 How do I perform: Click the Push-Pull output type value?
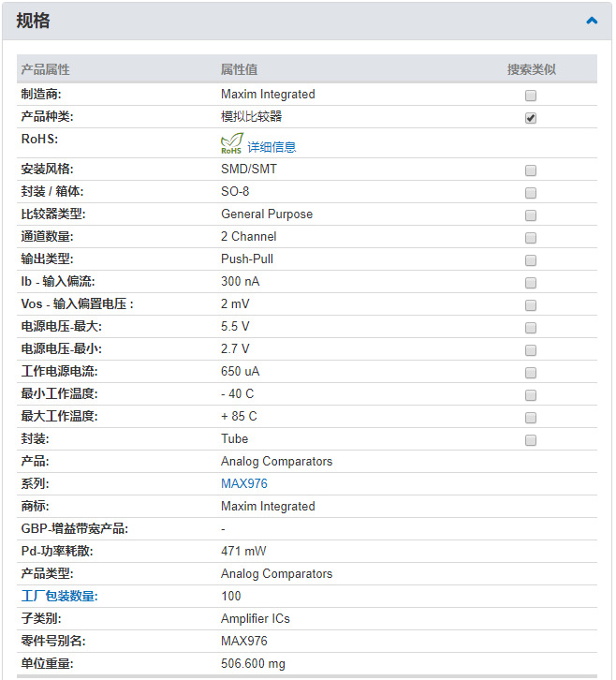[x=247, y=259]
